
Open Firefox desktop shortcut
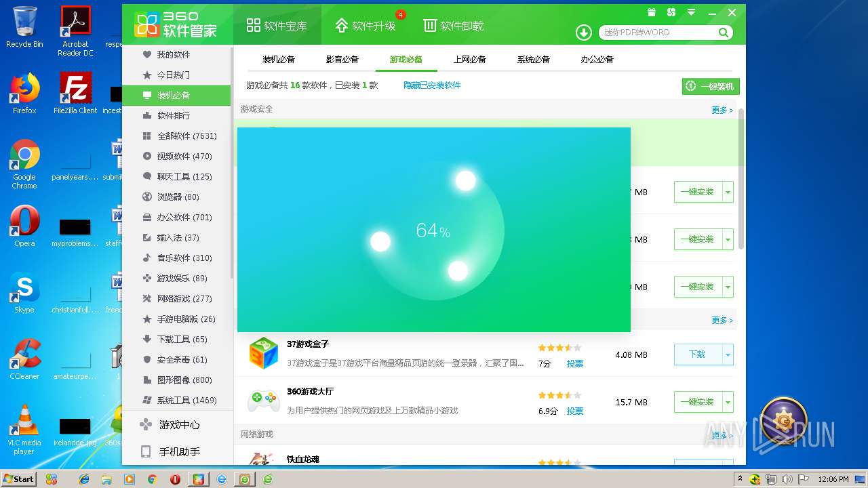click(x=24, y=94)
